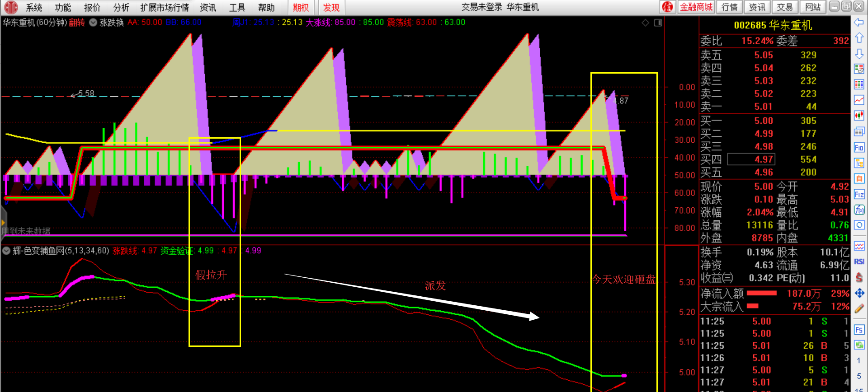Click the red 翻转 label
This screenshot has width=868, height=392.
coord(77,23)
